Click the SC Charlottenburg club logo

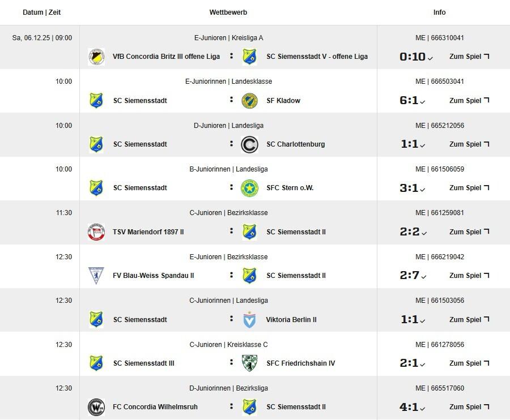pos(249,144)
